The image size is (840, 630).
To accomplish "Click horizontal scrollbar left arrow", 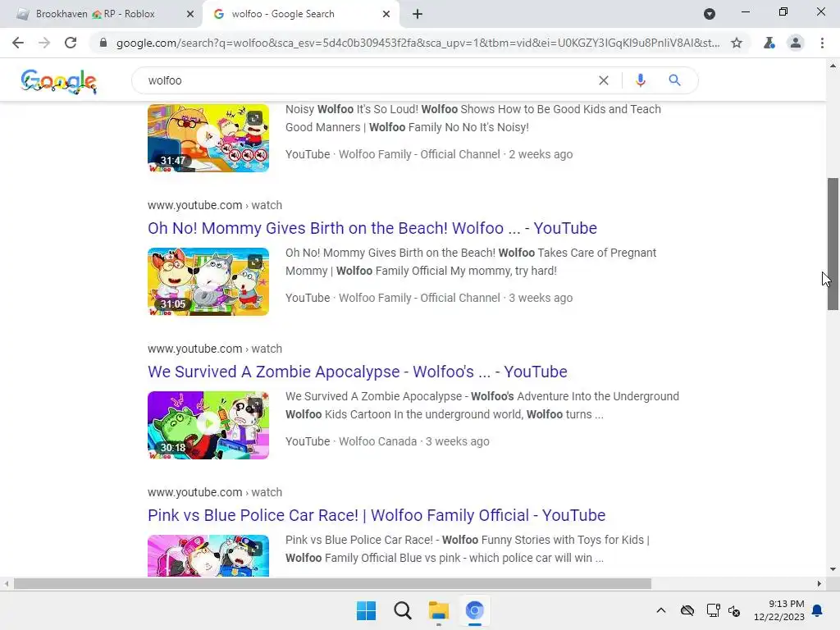I will coord(6,583).
